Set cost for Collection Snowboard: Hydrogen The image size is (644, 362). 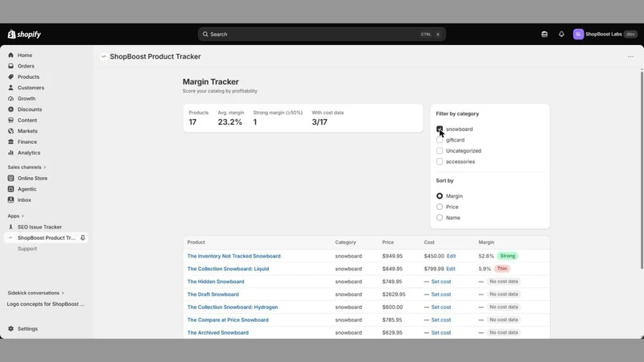440,307
